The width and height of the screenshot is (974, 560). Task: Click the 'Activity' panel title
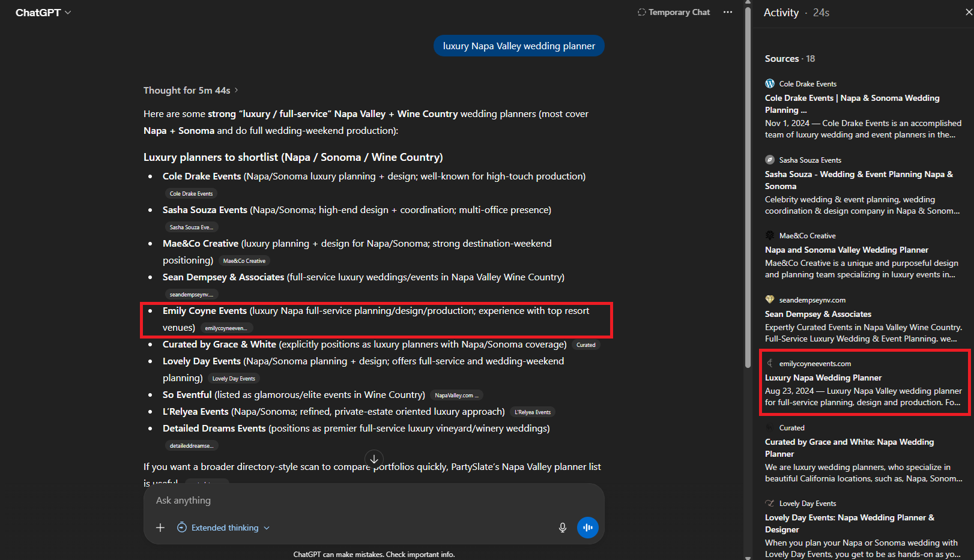pos(781,13)
